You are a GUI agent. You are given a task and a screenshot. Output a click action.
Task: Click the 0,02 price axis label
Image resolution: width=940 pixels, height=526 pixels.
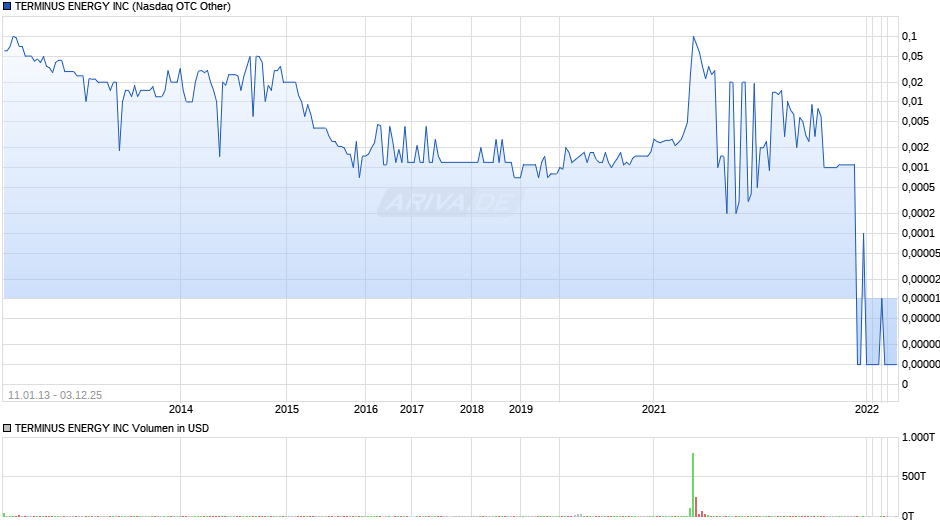pyautogui.click(x=912, y=82)
